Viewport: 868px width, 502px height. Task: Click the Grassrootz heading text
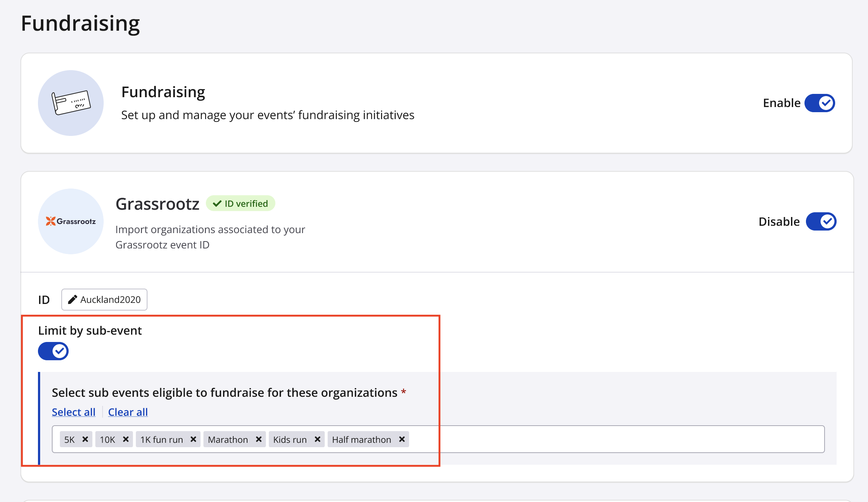[157, 204]
